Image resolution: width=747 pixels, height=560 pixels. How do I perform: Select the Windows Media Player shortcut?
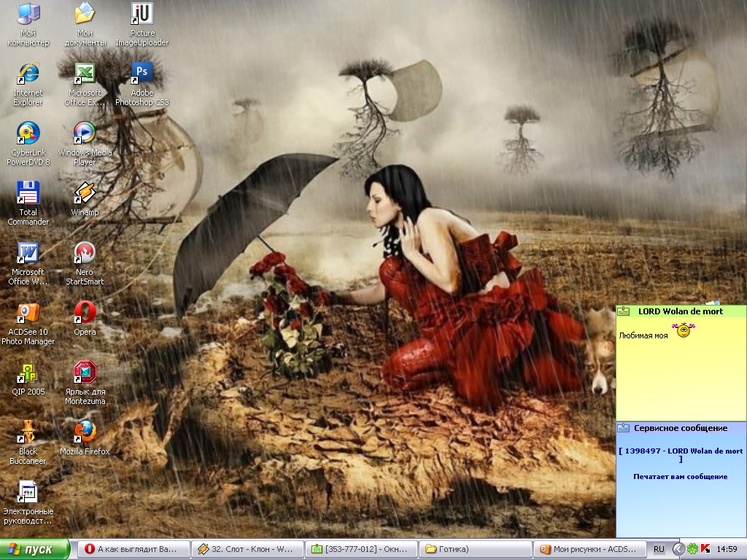[85, 133]
